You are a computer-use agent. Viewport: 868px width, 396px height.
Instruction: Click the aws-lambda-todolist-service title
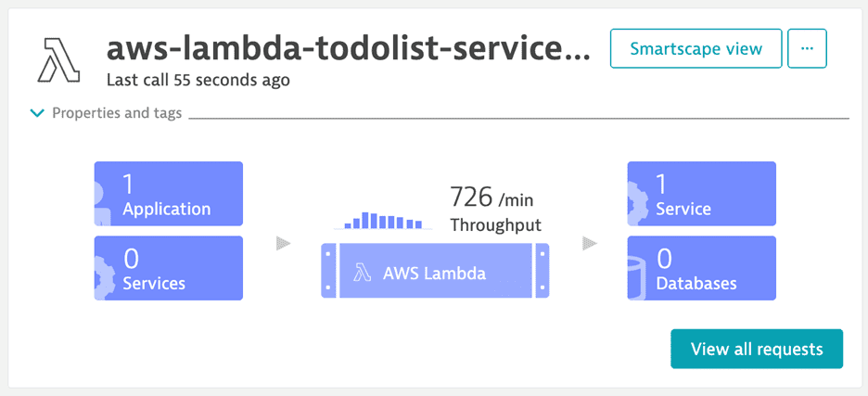tap(349, 50)
